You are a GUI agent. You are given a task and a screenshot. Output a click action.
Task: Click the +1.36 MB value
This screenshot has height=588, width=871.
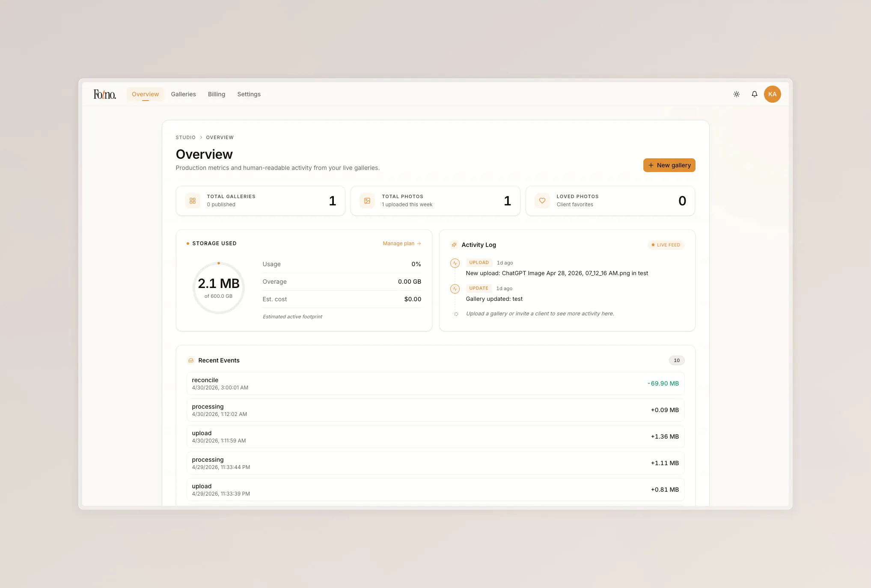[x=665, y=437]
